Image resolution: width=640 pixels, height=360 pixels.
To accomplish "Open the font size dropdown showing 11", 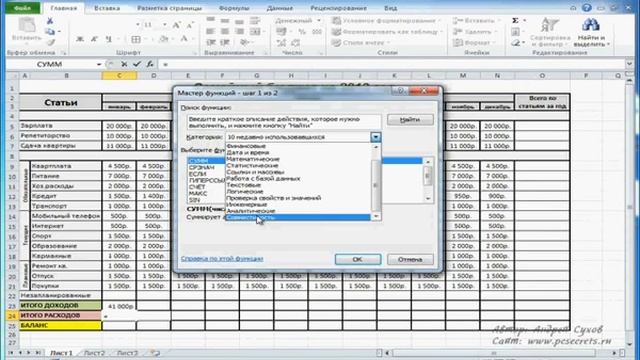I will [x=164, y=25].
